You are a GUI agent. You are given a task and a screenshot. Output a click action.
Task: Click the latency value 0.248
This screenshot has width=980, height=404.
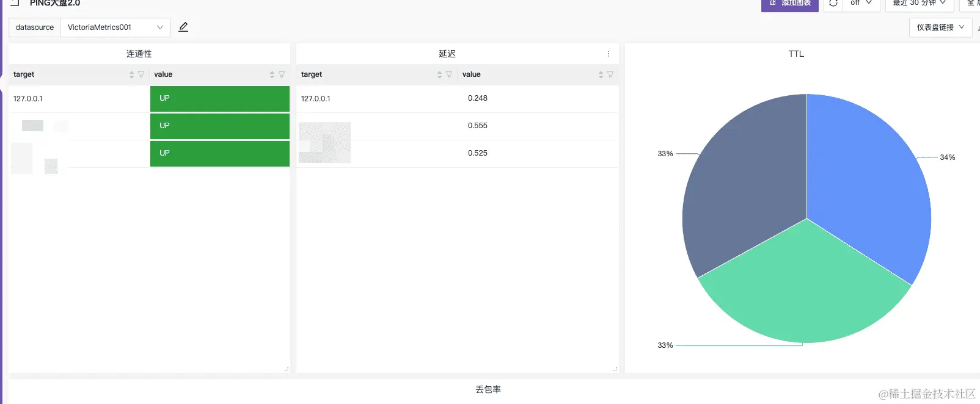pyautogui.click(x=478, y=98)
